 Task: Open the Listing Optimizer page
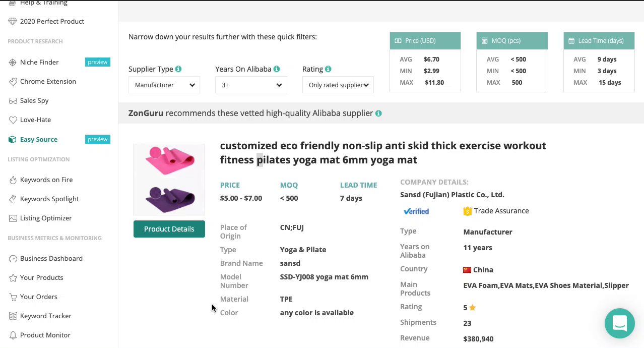[46, 218]
